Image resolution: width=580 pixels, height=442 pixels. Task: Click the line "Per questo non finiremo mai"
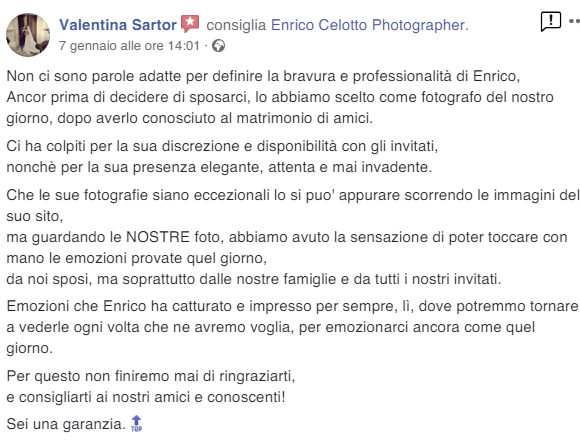[x=151, y=376]
